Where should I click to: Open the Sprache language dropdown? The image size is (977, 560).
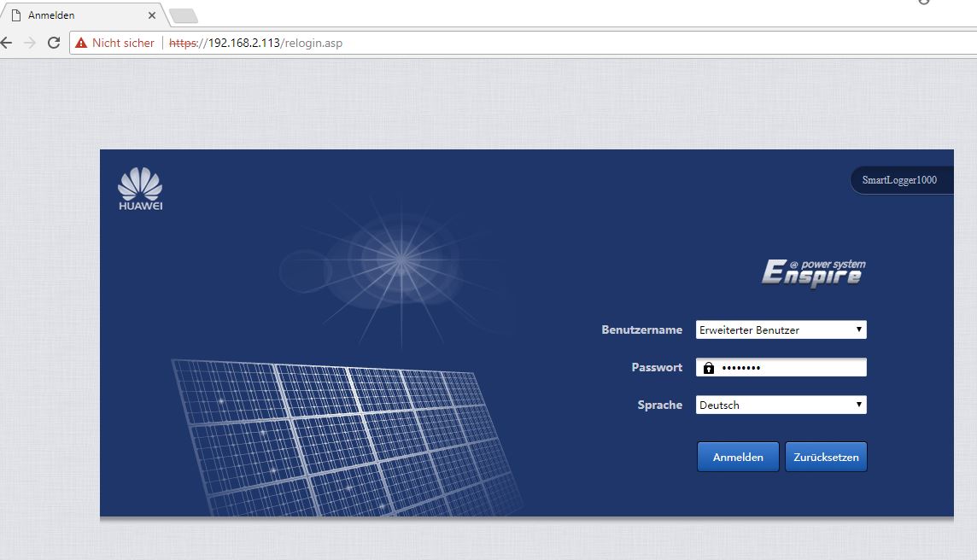781,405
